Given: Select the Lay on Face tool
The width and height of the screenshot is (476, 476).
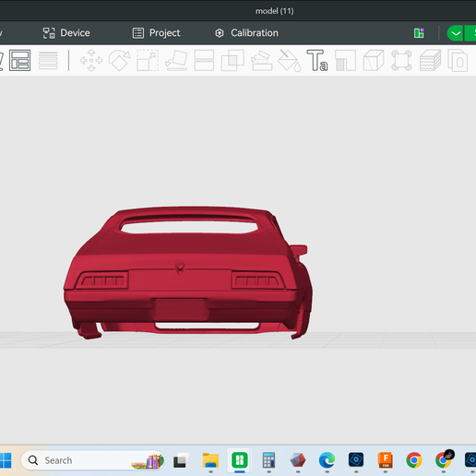Looking at the screenshot, I should click(x=176, y=60).
